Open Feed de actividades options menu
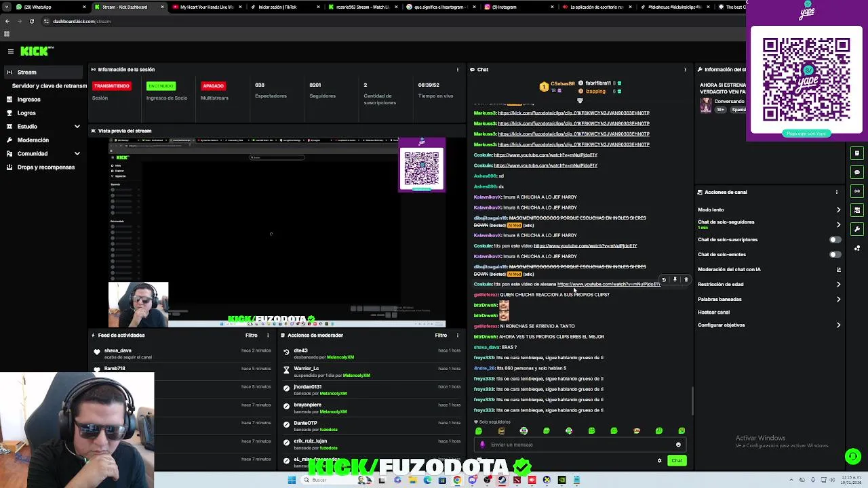868x488 pixels. [268, 335]
